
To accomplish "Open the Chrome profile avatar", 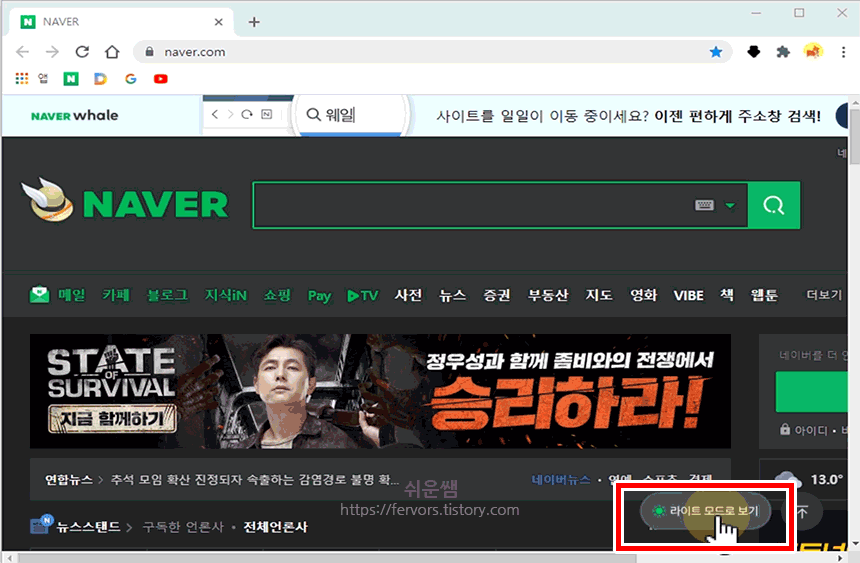I will tap(813, 52).
